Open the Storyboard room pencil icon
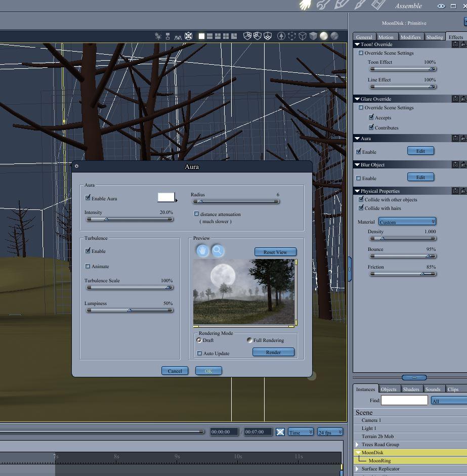The image size is (467, 476). (x=341, y=5)
